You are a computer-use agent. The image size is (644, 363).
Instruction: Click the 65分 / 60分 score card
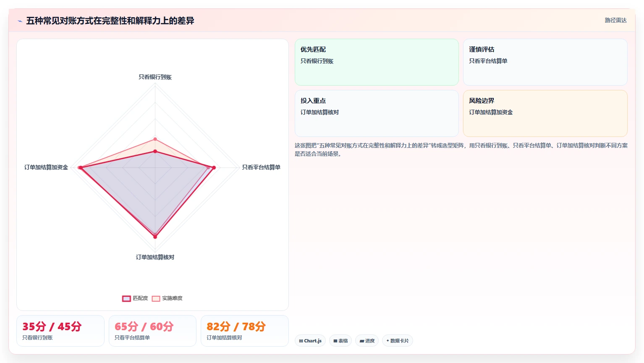click(x=152, y=331)
